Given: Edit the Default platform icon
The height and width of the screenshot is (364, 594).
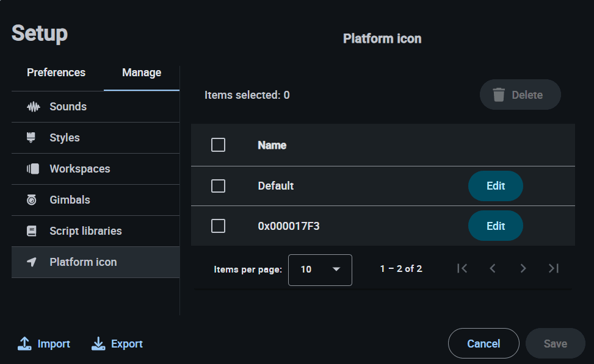Looking at the screenshot, I should click(495, 186).
